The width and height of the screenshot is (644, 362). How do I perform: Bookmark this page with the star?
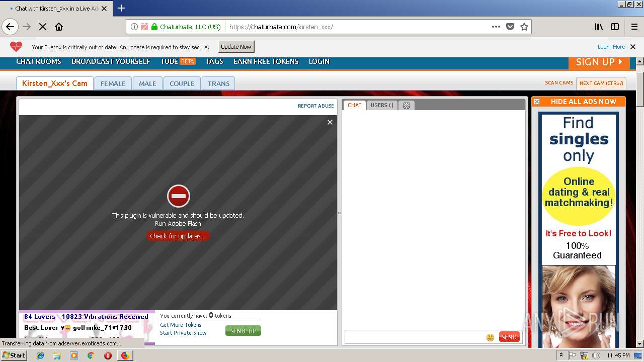click(x=524, y=27)
